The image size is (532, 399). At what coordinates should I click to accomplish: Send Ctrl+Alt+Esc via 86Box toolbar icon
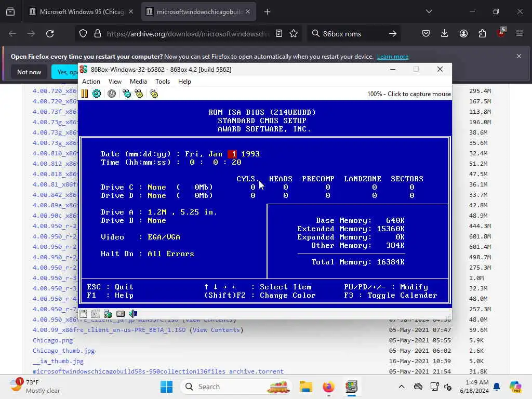click(x=139, y=94)
